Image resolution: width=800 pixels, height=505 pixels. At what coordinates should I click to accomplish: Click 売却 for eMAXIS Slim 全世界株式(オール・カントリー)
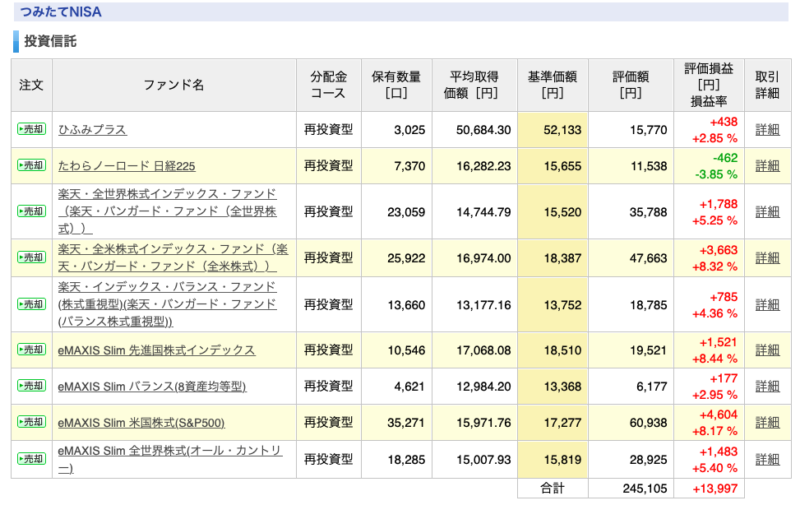[x=32, y=459]
